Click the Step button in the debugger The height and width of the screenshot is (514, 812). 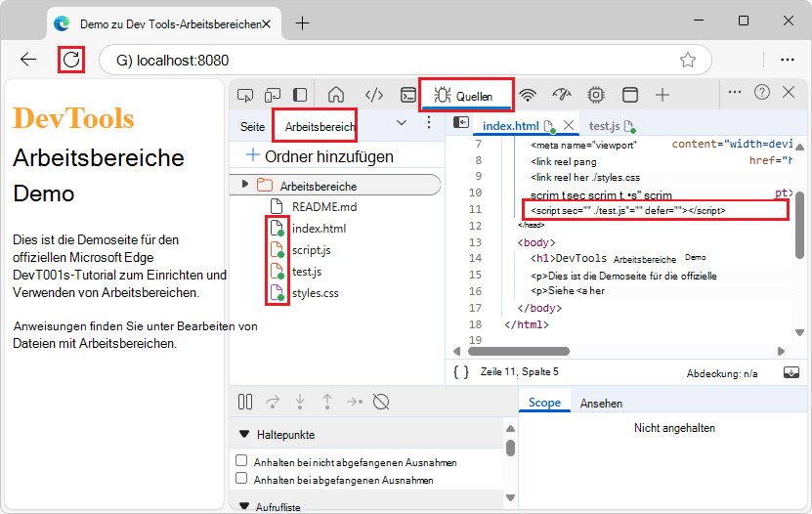pyautogui.click(x=355, y=402)
